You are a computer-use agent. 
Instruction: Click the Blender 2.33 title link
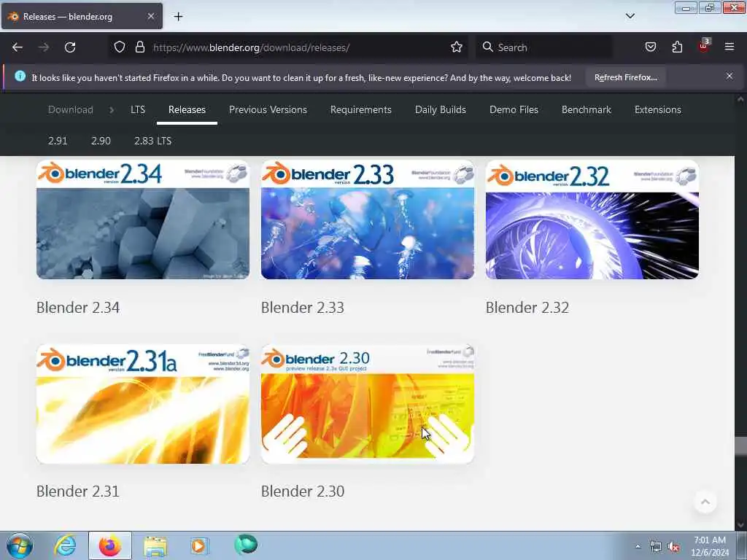coord(303,308)
